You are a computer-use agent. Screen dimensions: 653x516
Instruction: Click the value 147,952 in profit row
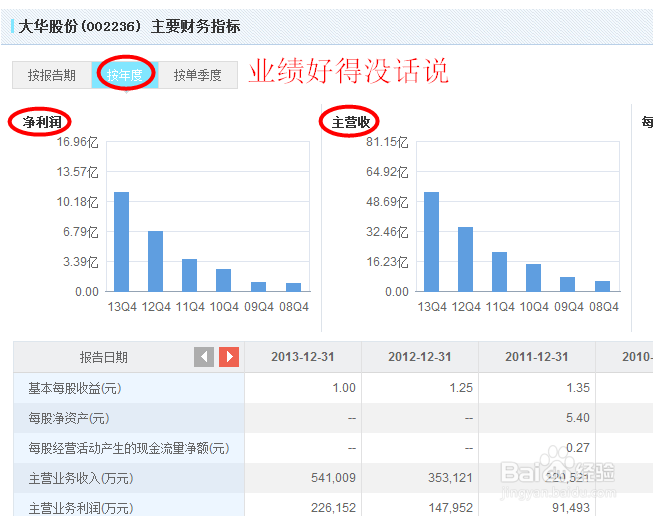(451, 508)
